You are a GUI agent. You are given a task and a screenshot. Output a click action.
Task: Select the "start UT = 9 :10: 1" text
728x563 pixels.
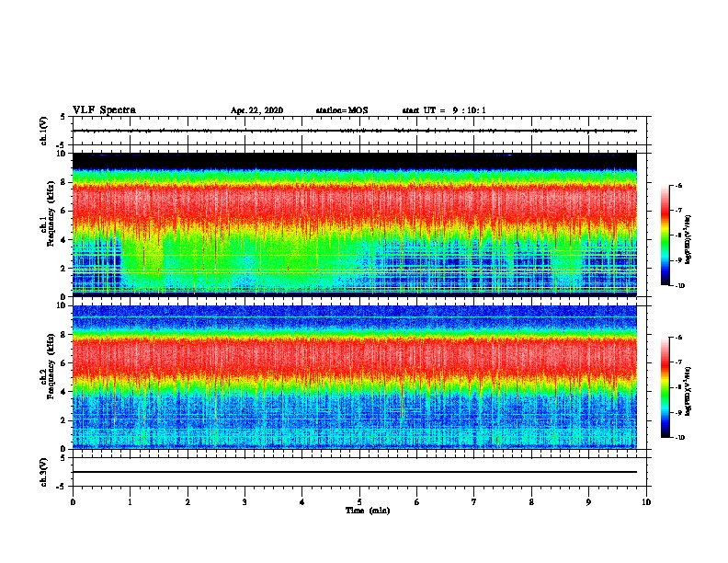[444, 110]
